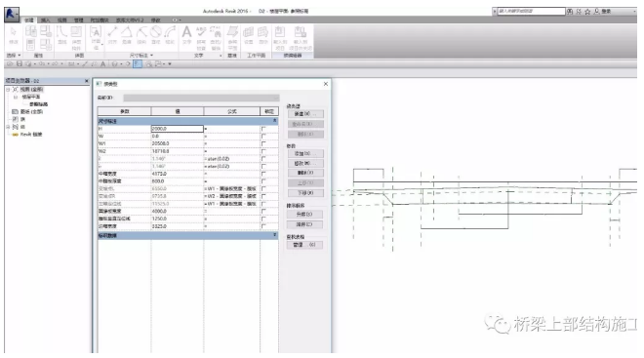Switch to the Add-Ins (附加模块) tab
Viewport: 644px width, 358px height.
point(100,20)
